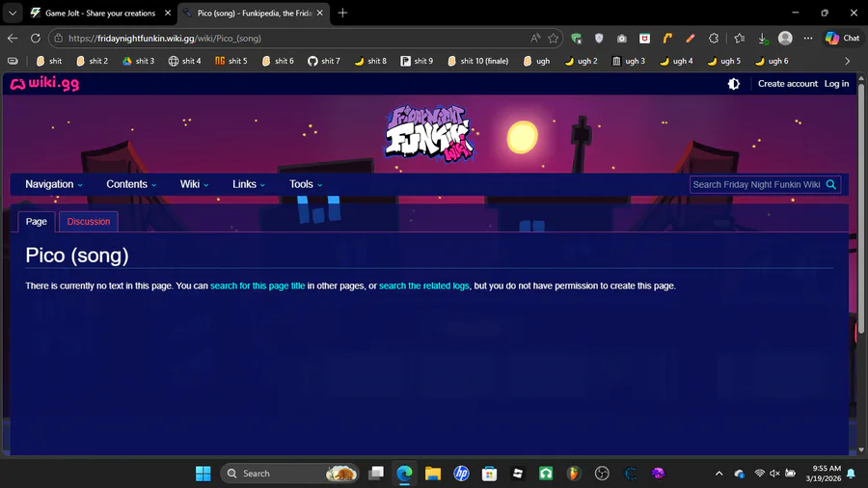
Task: Open the Windows Start menu
Action: (x=203, y=474)
